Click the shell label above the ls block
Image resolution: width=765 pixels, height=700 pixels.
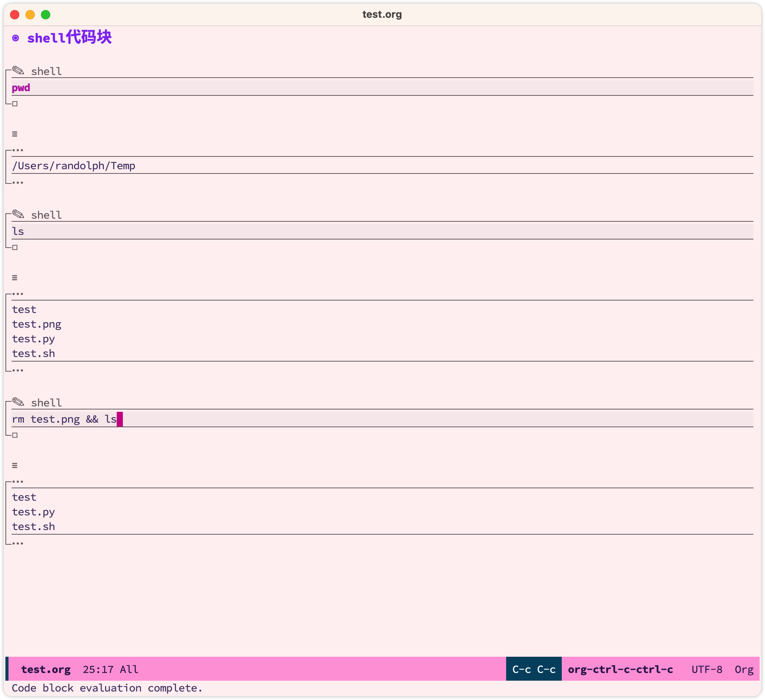click(46, 215)
